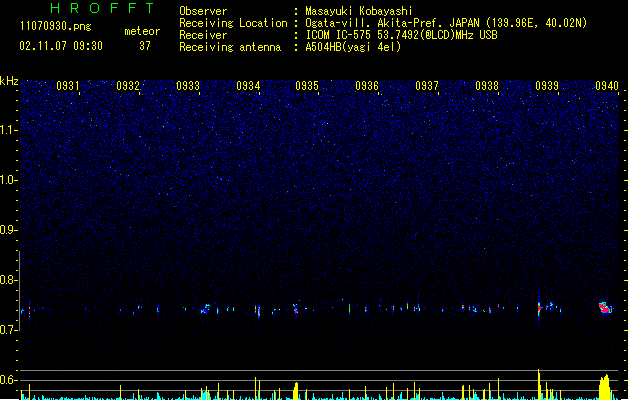Click the Receiver label
Screen dimensions: 629x400
(203, 35)
